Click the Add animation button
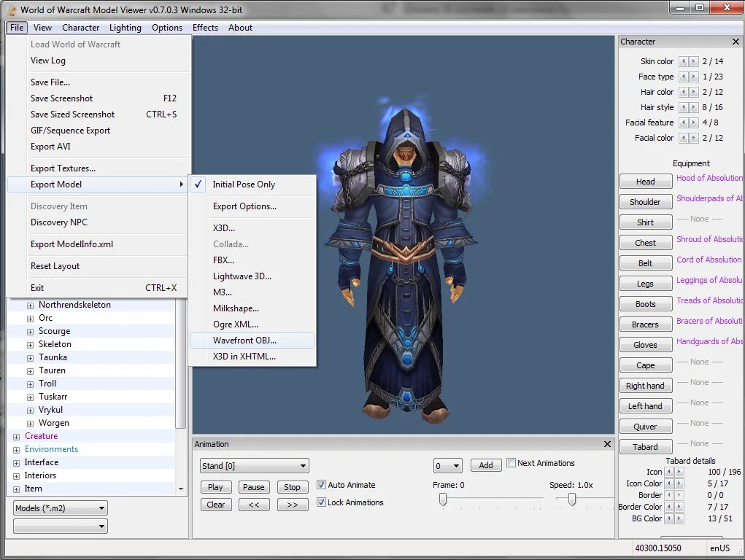 (485, 465)
